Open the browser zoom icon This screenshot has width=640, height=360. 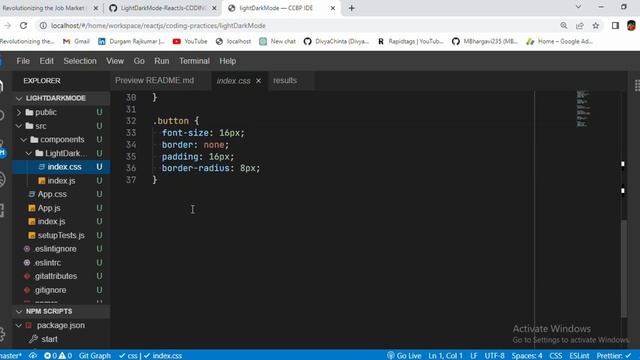click(564, 25)
